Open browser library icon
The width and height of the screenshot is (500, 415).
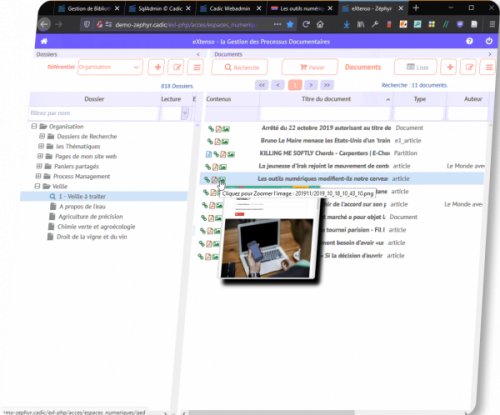point(361,24)
